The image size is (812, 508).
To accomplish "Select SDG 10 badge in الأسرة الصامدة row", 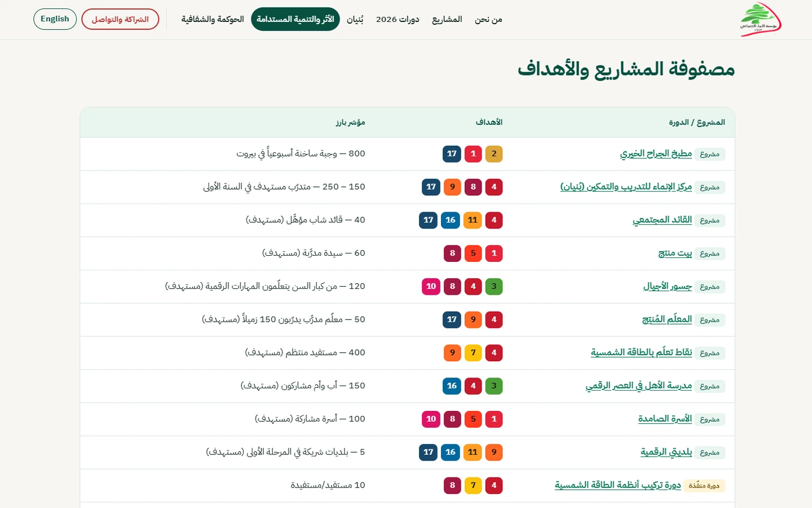I will [x=431, y=419].
